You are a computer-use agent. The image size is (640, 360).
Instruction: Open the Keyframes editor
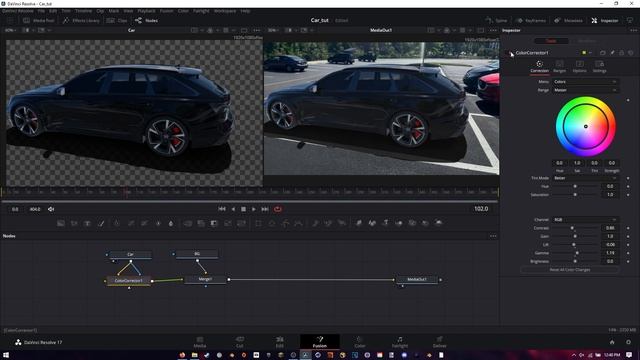531,20
